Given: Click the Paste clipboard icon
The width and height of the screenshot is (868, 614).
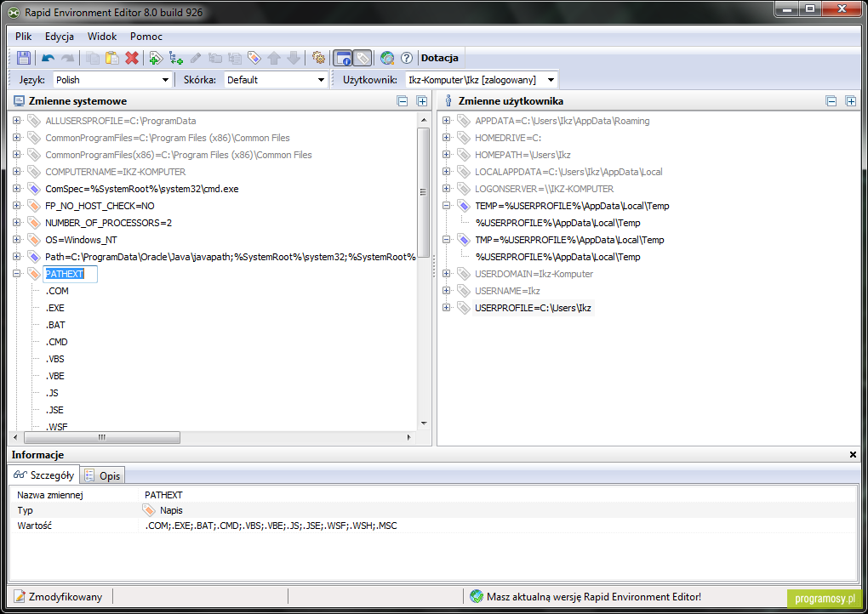Looking at the screenshot, I should [111, 58].
